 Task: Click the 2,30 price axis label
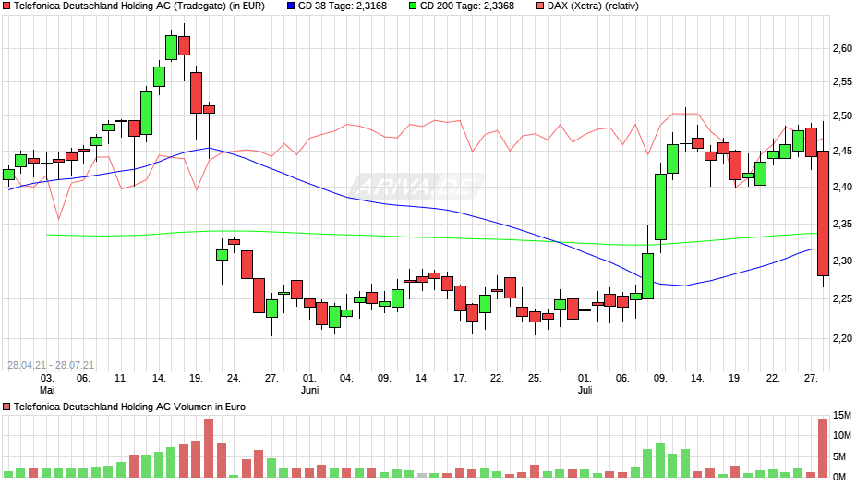click(842, 261)
